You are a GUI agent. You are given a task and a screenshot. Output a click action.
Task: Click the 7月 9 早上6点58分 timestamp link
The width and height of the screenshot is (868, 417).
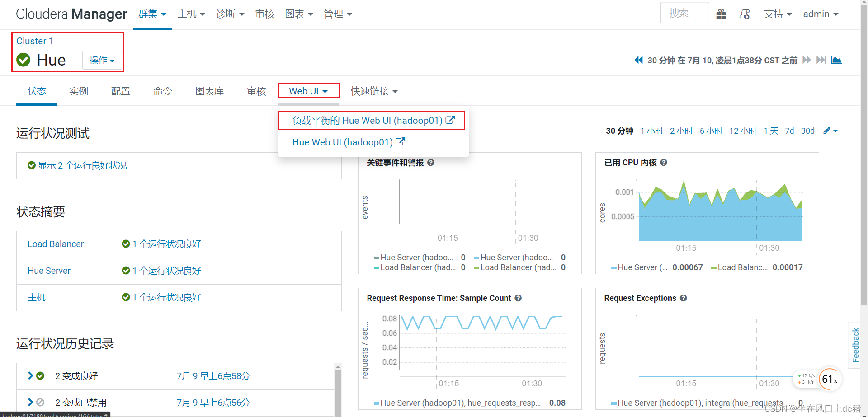pyautogui.click(x=213, y=376)
